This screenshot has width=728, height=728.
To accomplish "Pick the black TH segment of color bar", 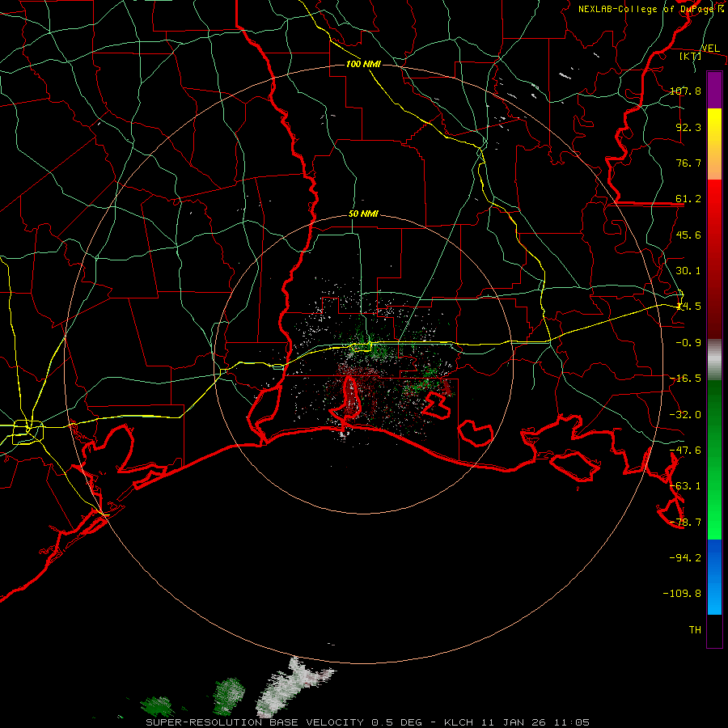I will [x=714, y=631].
